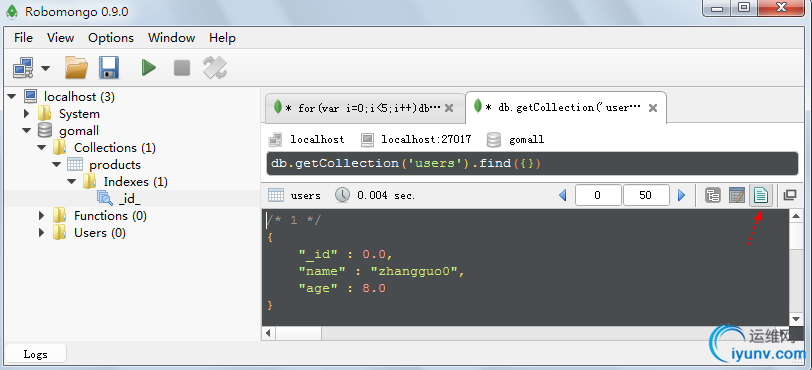Select Collections (1) tree item

click(114, 148)
